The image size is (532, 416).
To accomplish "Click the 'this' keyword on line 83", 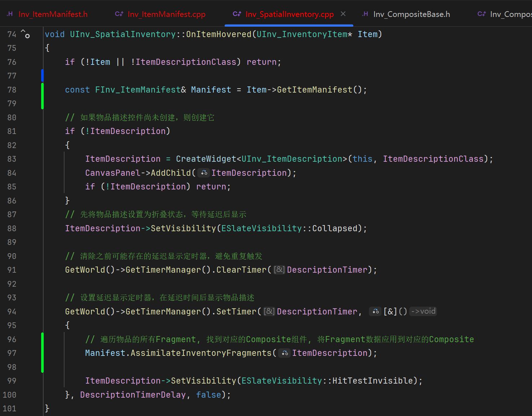I will coord(363,159).
